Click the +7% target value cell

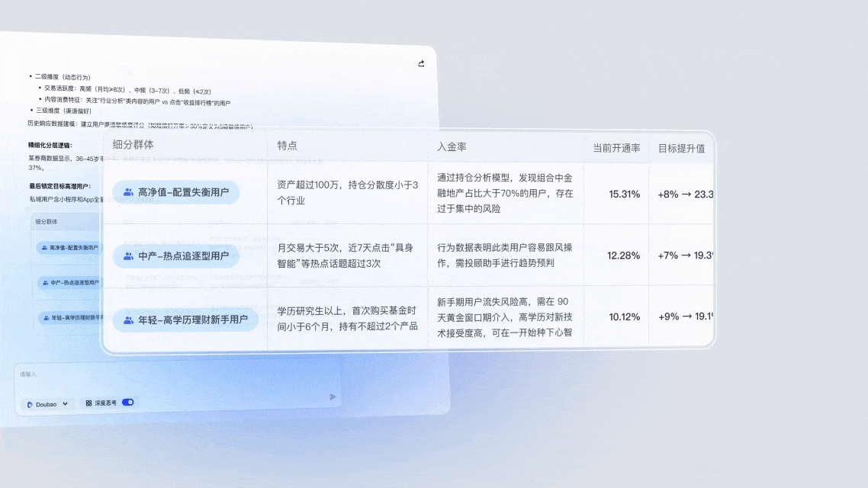tap(685, 255)
